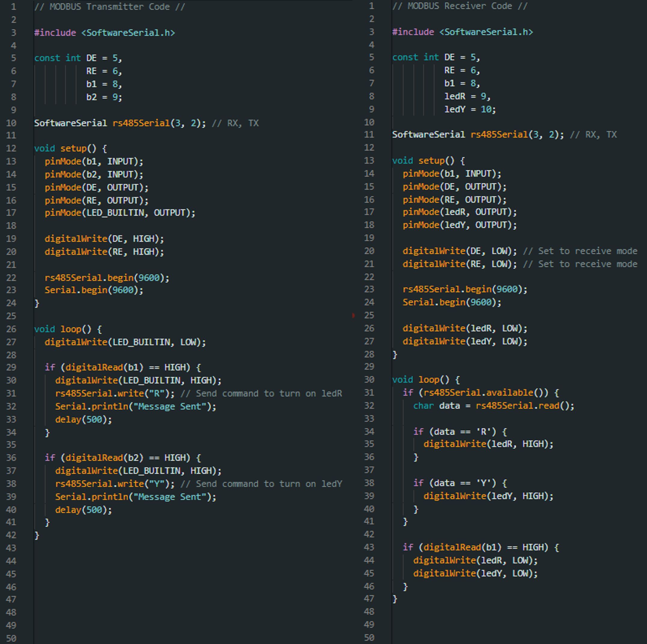Click the "MODBUS Receiver Code" comment

[460, 6]
